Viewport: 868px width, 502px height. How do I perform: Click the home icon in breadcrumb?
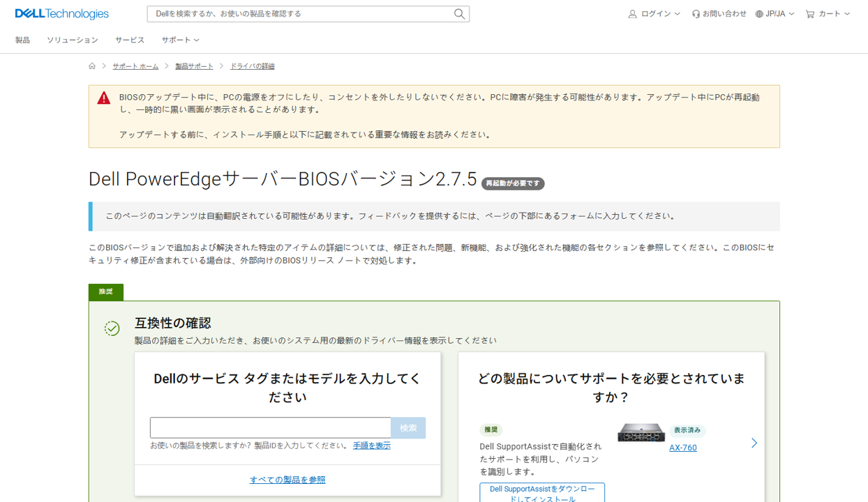point(92,66)
